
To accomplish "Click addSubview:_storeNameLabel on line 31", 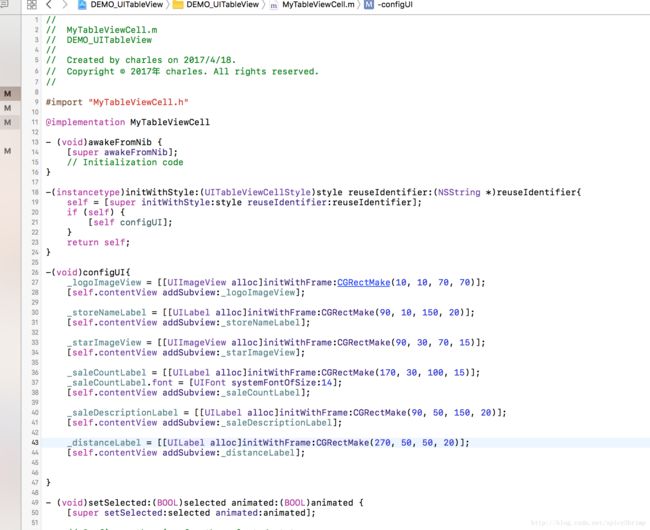I will click(233, 323).
